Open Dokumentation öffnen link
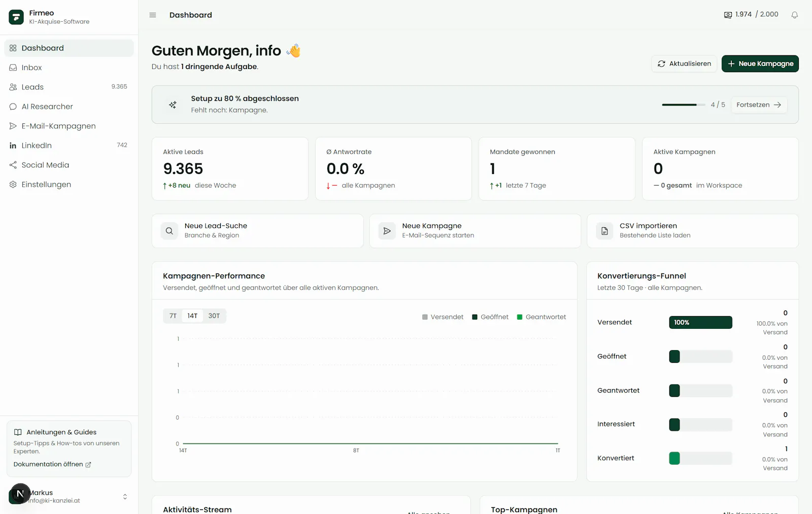The width and height of the screenshot is (812, 514). click(52, 464)
